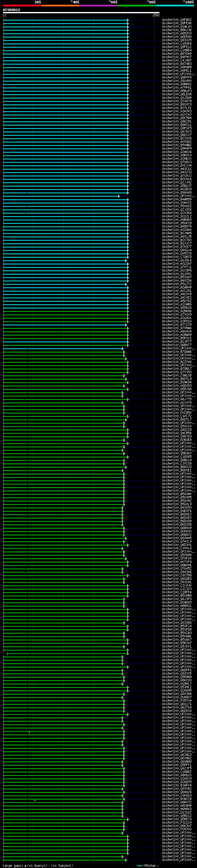Image resolution: width=197 pixels, height=868 pixels.
Task: Select hit label UniRef100_Q9FNS2
Action: coord(177,20)
